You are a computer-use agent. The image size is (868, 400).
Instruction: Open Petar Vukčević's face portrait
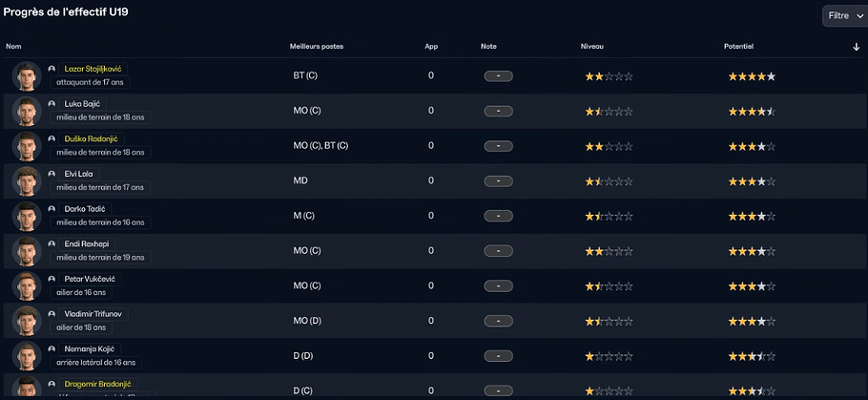(27, 285)
